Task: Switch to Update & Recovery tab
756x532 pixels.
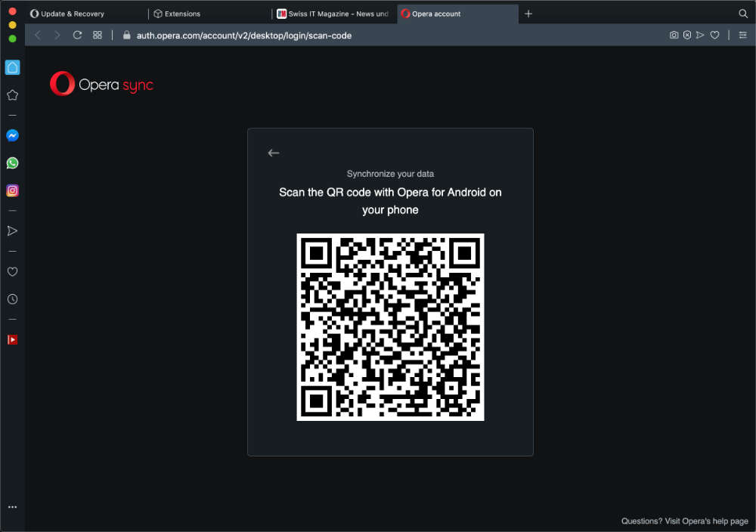Action: pyautogui.click(x=87, y=14)
